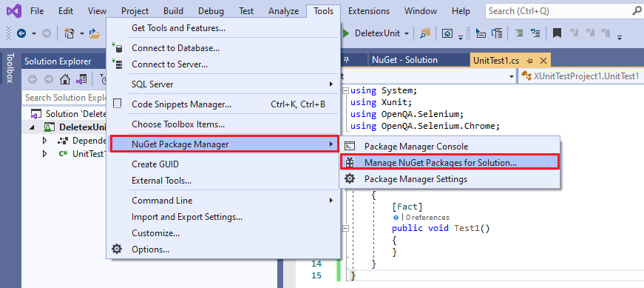Click the Decrease Line Indent icon
Image resolution: width=644 pixels, height=288 pixels.
[x=480, y=33]
